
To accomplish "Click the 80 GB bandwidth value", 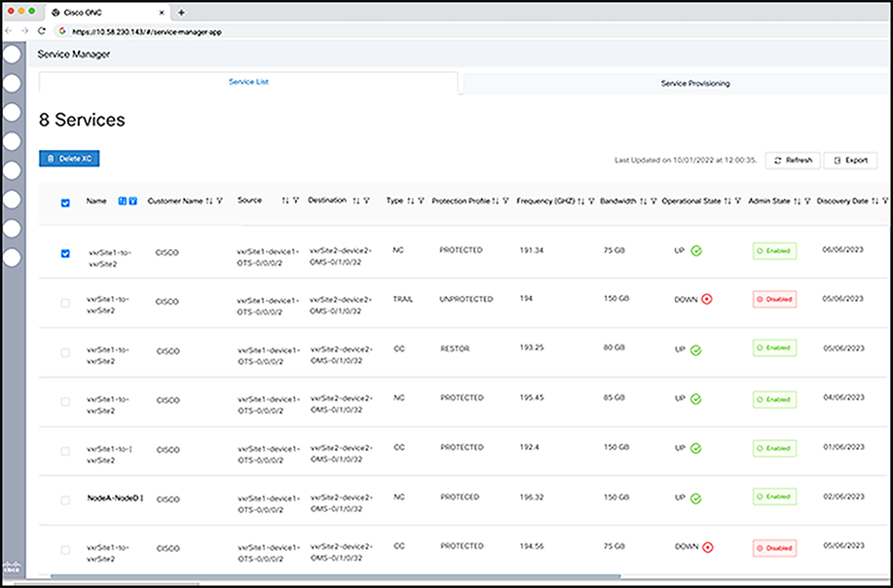I will (614, 348).
